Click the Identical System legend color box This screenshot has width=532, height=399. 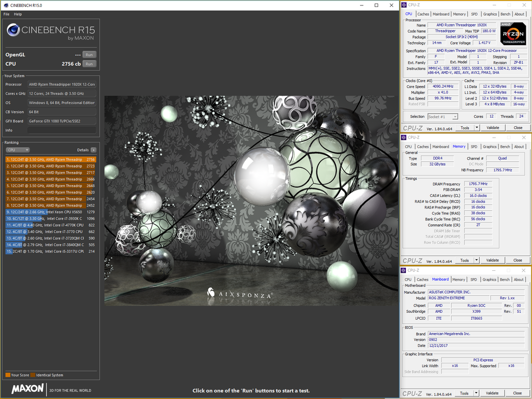tap(33, 375)
